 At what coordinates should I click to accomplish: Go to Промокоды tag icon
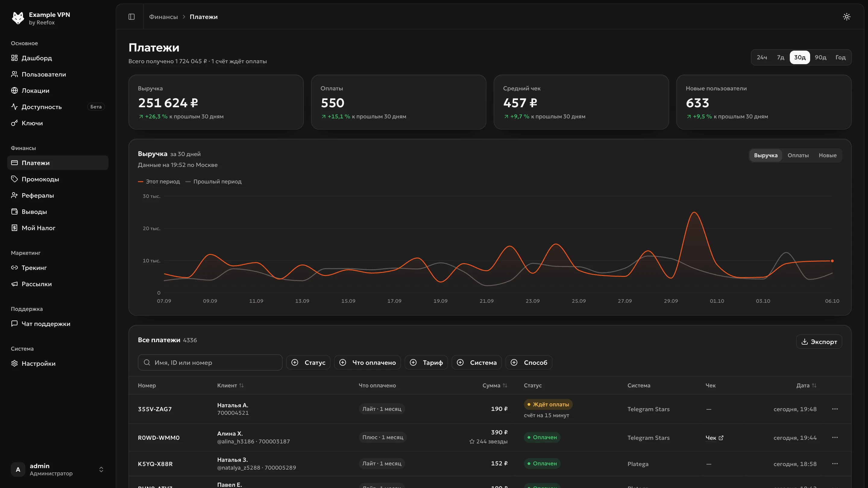tap(14, 179)
